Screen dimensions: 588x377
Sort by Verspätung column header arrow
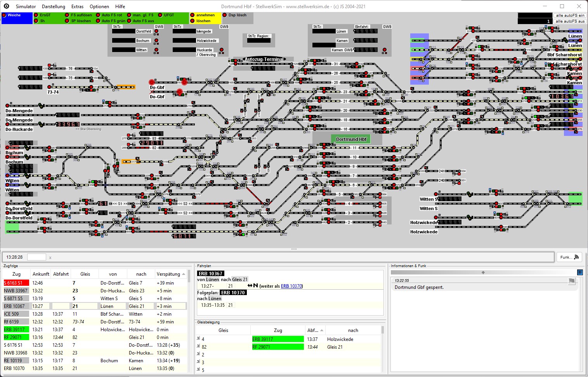click(x=184, y=274)
